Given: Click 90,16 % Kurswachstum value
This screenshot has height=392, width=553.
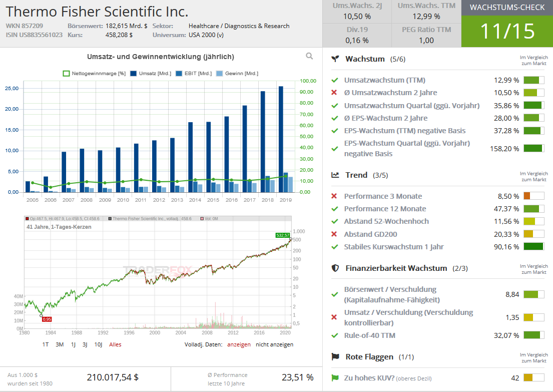Looking at the screenshot, I should coord(506,247).
